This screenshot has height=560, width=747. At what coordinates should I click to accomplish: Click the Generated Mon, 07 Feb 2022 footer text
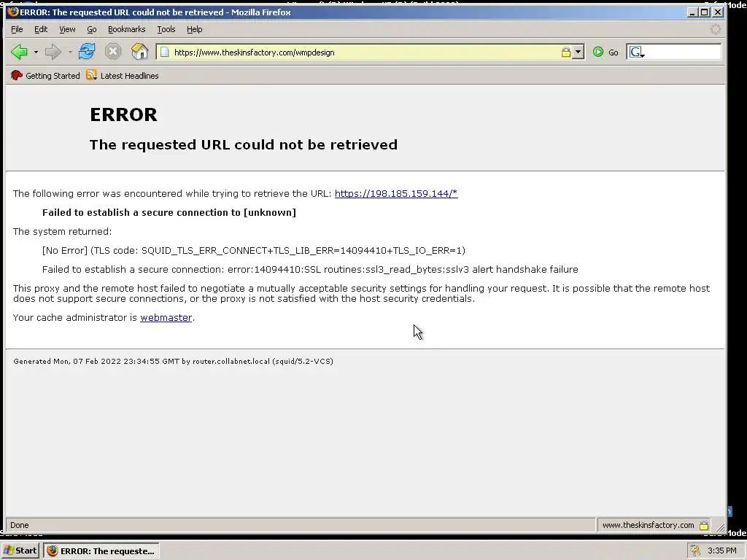[174, 362]
